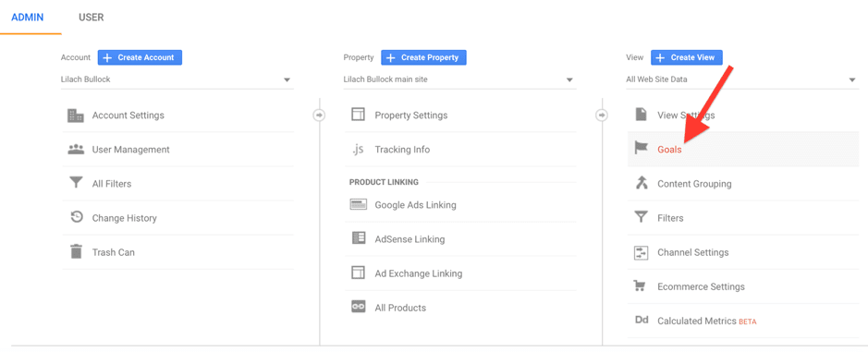Click the view Filters funnel icon

641,217
